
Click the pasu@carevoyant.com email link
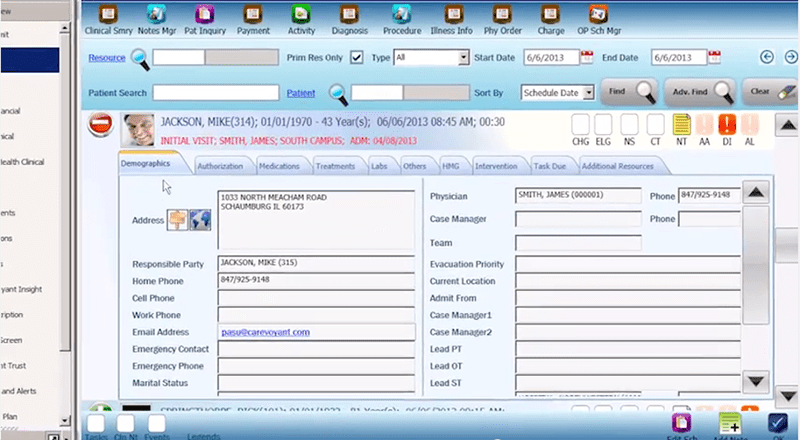pyautogui.click(x=265, y=332)
